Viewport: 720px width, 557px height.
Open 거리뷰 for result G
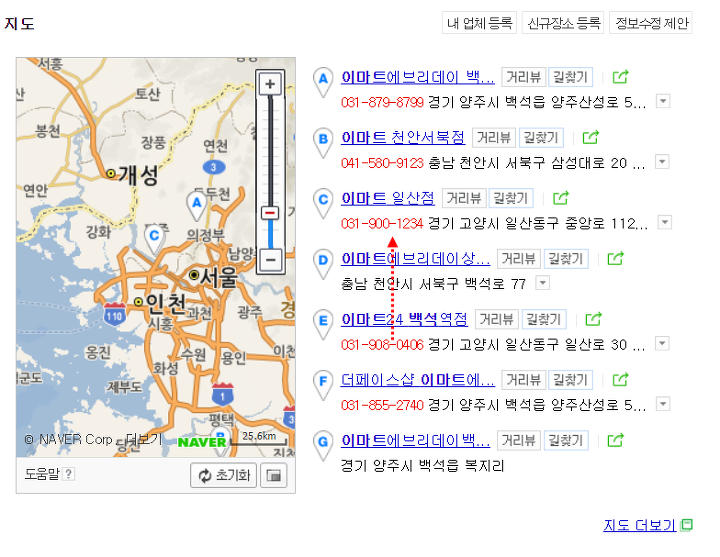[x=518, y=440]
